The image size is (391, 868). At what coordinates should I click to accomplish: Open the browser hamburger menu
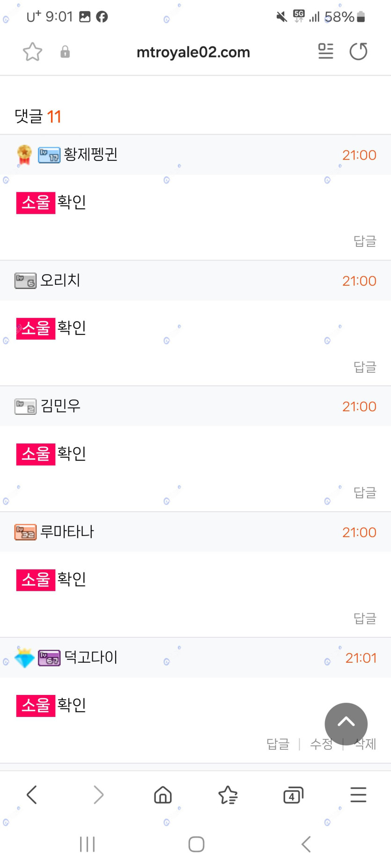pos(358,795)
